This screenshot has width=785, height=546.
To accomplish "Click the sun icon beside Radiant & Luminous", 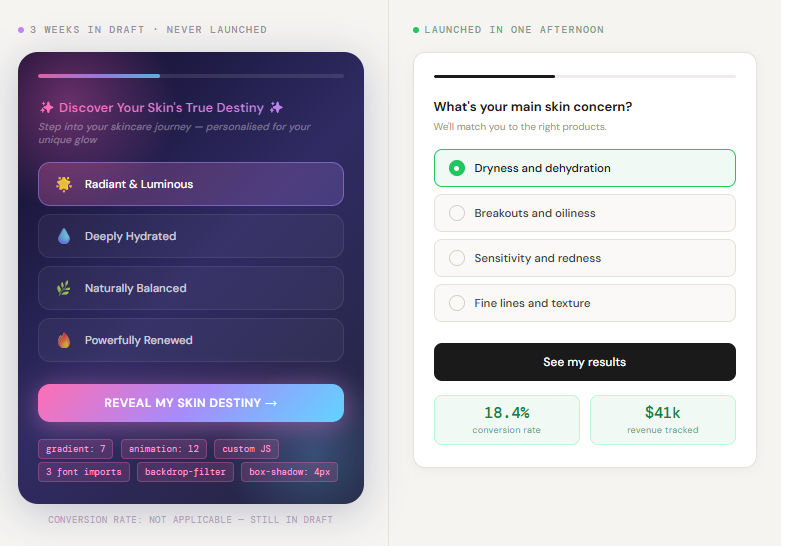I will tap(64, 184).
